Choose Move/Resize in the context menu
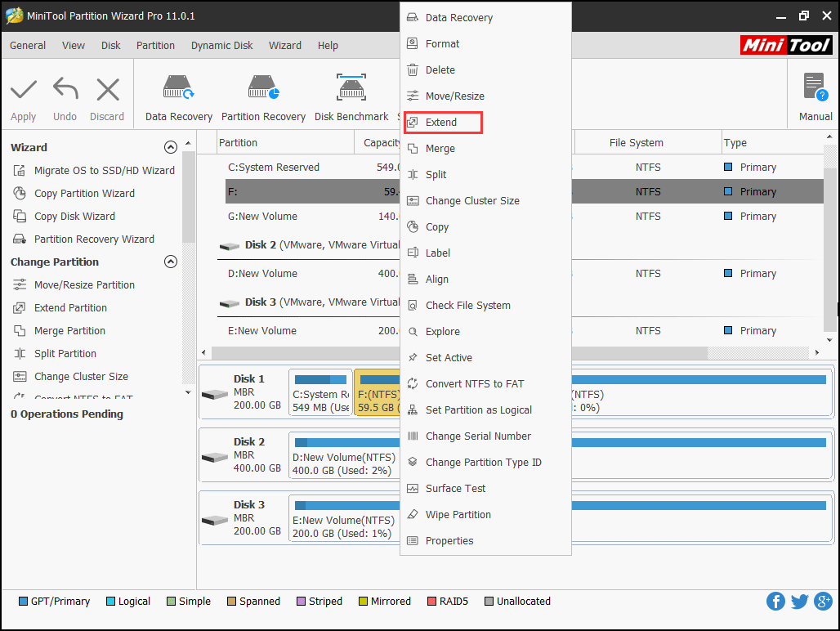 485,96
